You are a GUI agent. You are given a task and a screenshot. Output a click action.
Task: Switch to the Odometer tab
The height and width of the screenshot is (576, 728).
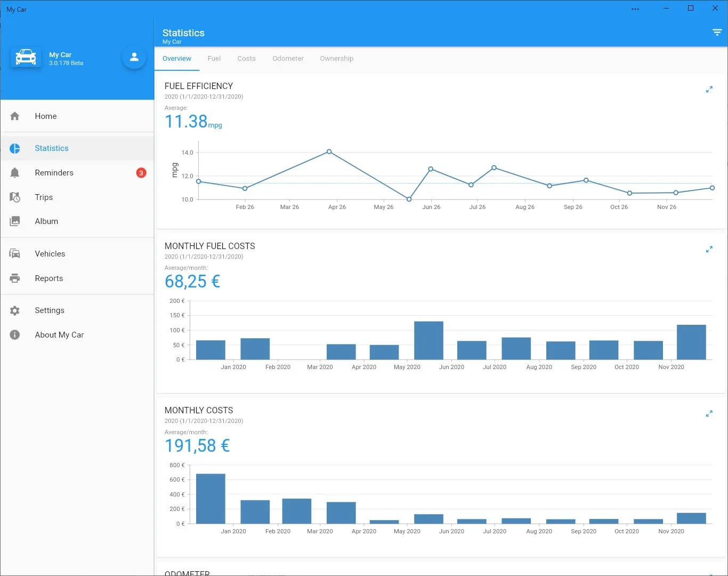[x=288, y=59]
